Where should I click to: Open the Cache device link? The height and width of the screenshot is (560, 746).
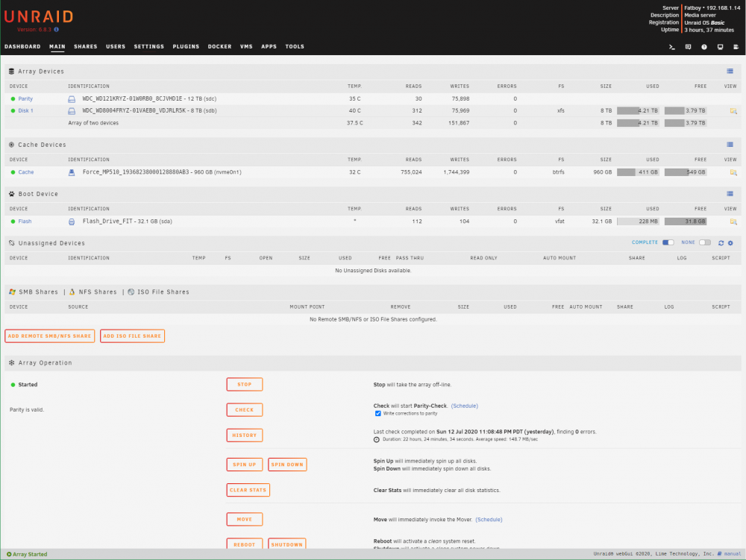[26, 172]
